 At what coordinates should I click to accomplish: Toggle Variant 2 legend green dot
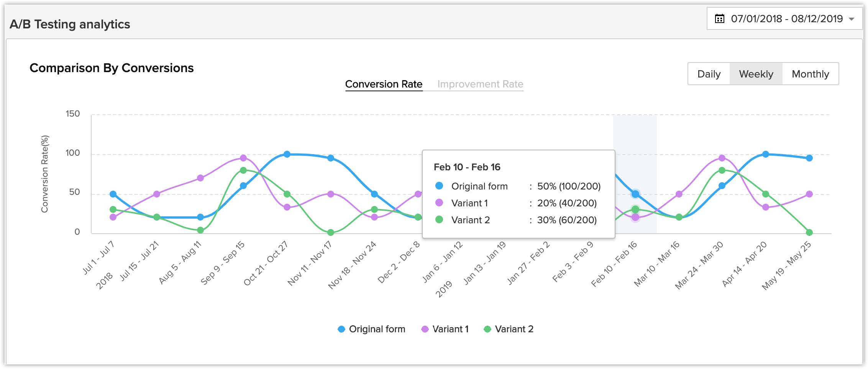click(487, 329)
